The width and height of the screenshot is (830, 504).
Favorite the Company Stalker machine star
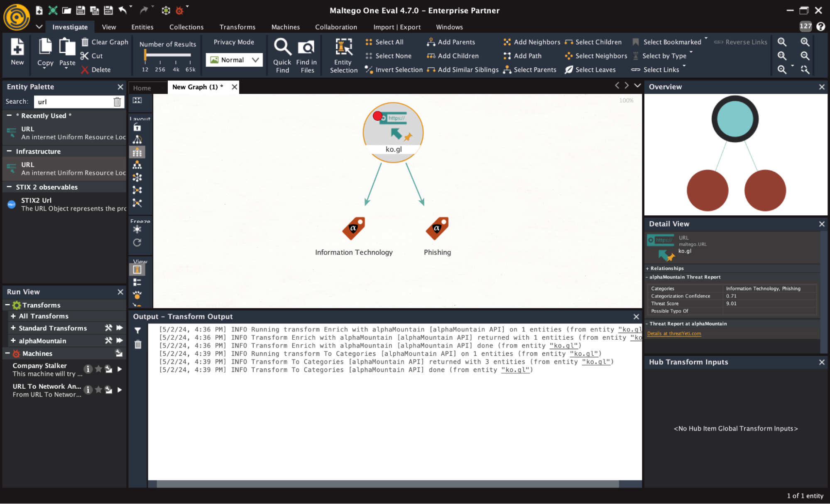(x=98, y=369)
